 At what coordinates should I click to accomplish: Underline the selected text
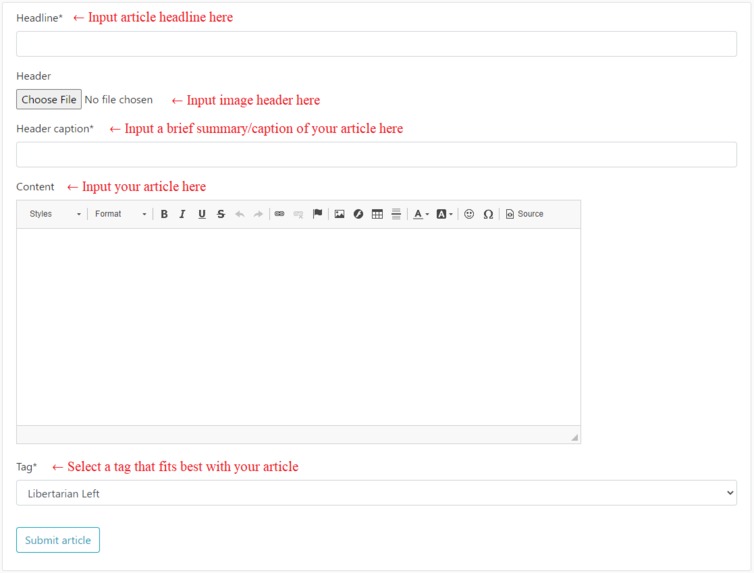[x=202, y=214]
